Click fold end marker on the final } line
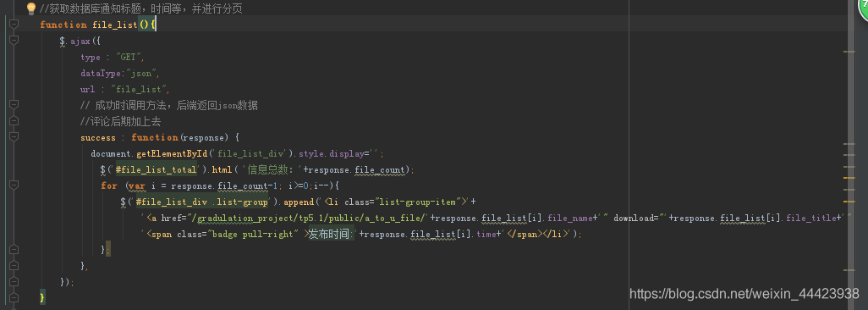868x310 pixels. [14, 298]
